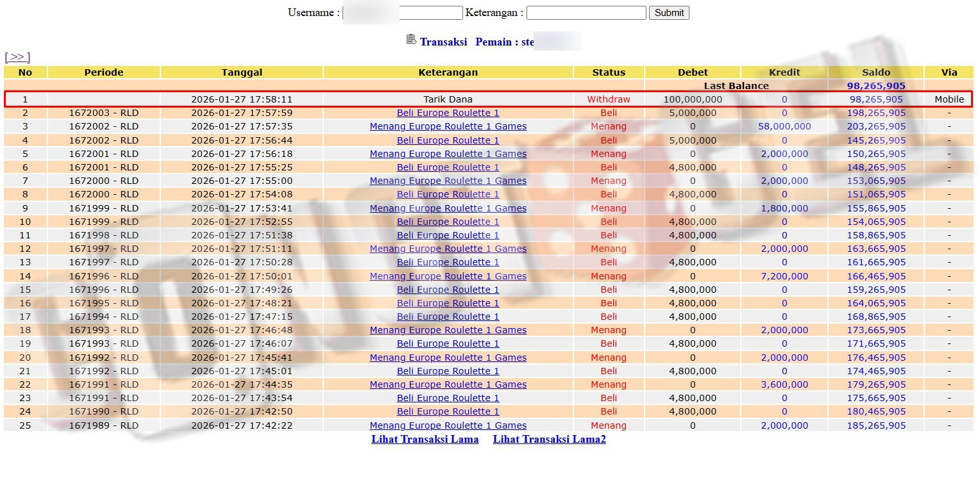The width and height of the screenshot is (980, 478).
Task: Open Lihat Transaksi Lama link
Action: pyautogui.click(x=425, y=440)
